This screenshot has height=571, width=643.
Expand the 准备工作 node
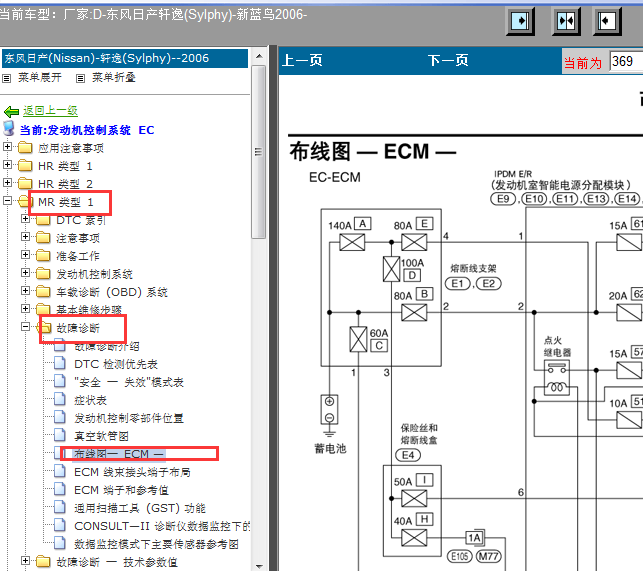[x=25, y=255]
